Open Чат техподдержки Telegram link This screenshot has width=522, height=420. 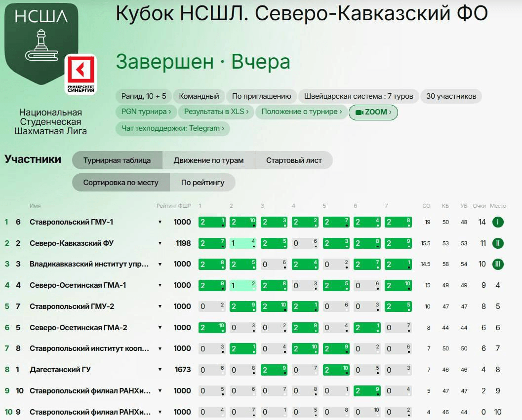point(173,128)
